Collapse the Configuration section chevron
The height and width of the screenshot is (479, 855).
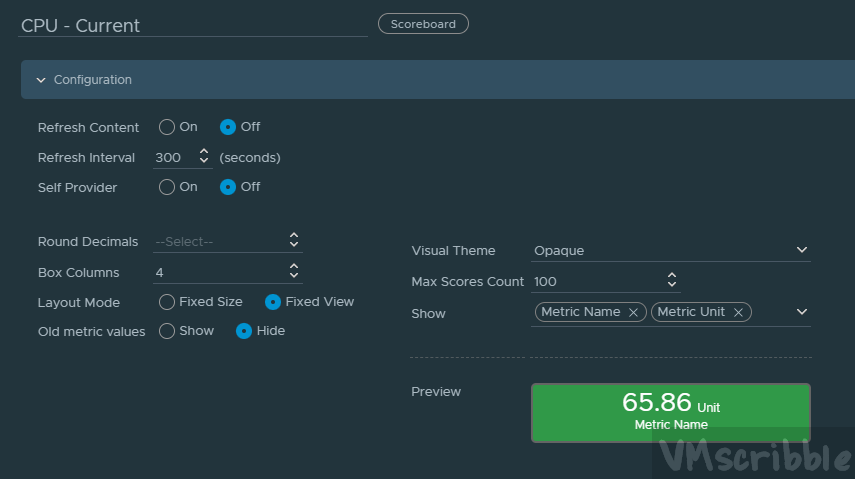tap(41, 80)
